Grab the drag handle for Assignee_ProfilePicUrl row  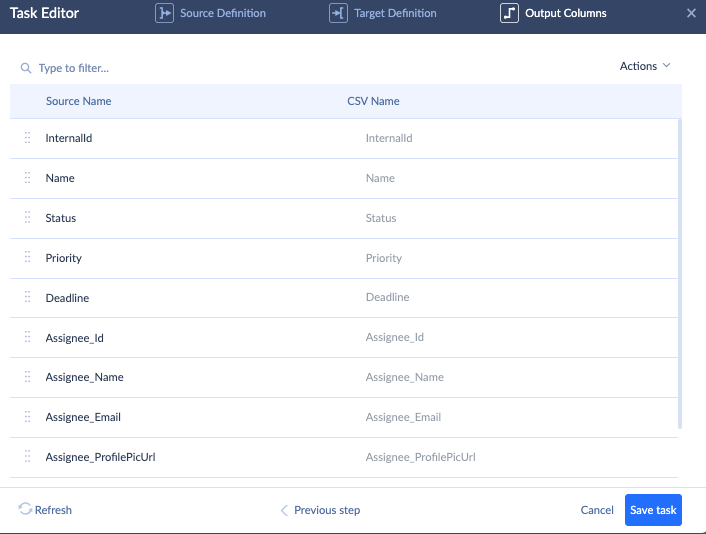pyautogui.click(x=27, y=456)
